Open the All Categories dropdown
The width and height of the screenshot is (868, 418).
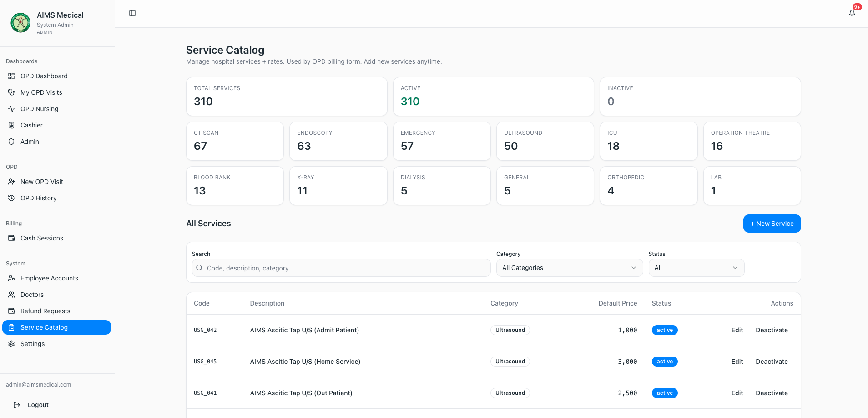[569, 268]
